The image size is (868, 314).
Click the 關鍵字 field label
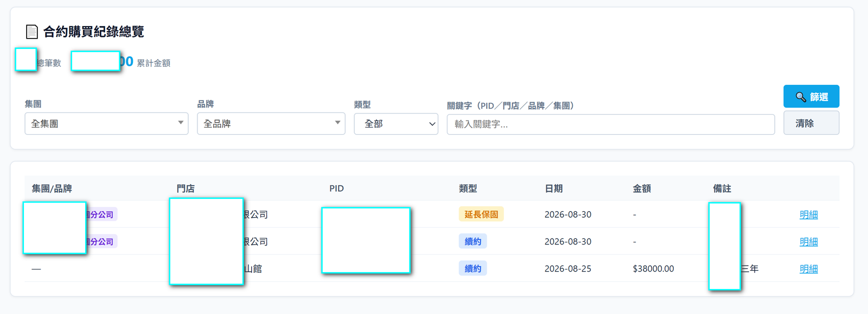pos(510,105)
